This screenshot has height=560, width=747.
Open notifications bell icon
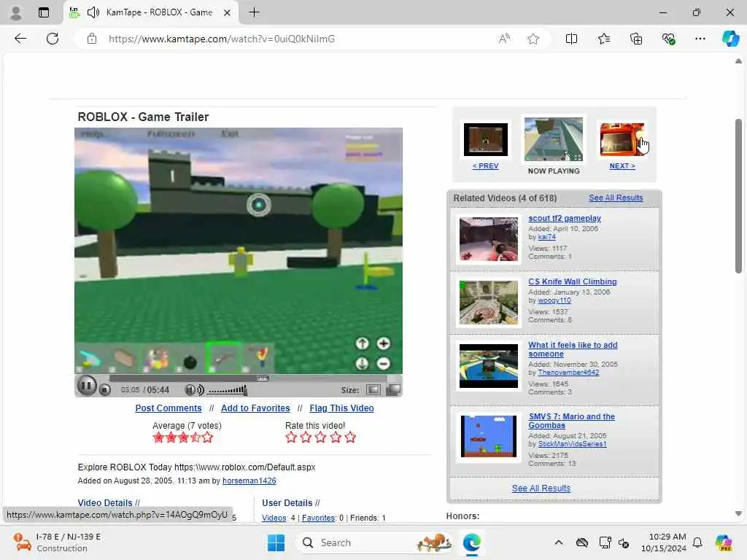697,542
